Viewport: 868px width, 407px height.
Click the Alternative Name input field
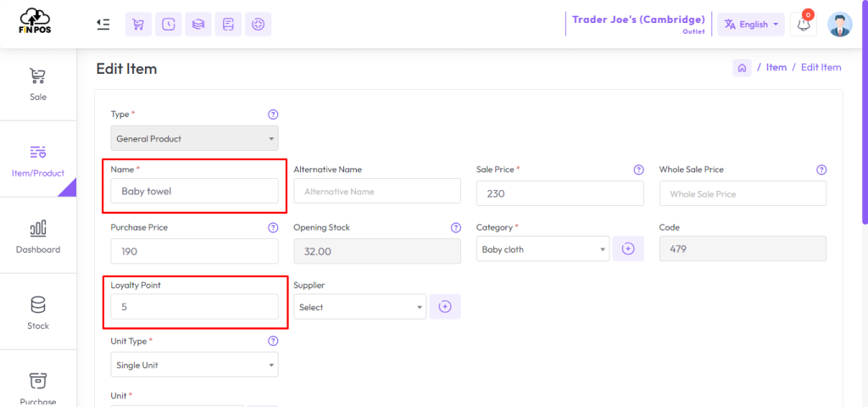click(377, 192)
